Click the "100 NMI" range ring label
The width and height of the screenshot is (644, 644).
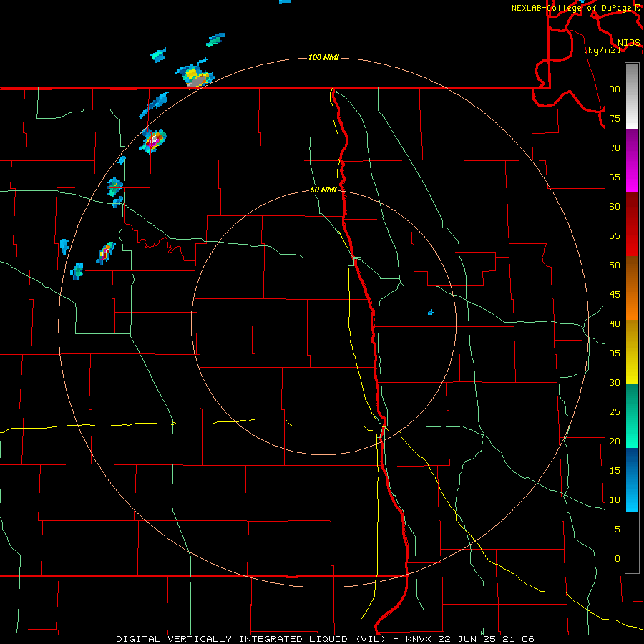(323, 57)
